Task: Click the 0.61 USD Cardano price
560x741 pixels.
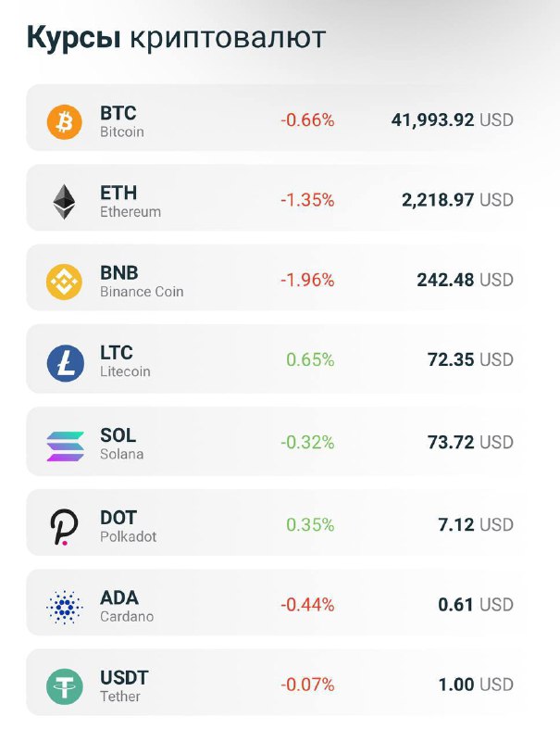Action: pos(476,605)
